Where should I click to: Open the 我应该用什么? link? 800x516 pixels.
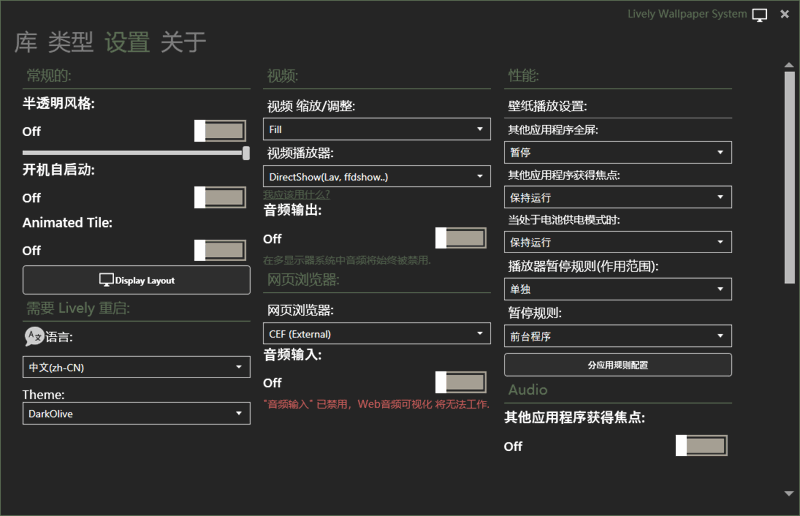[296, 194]
